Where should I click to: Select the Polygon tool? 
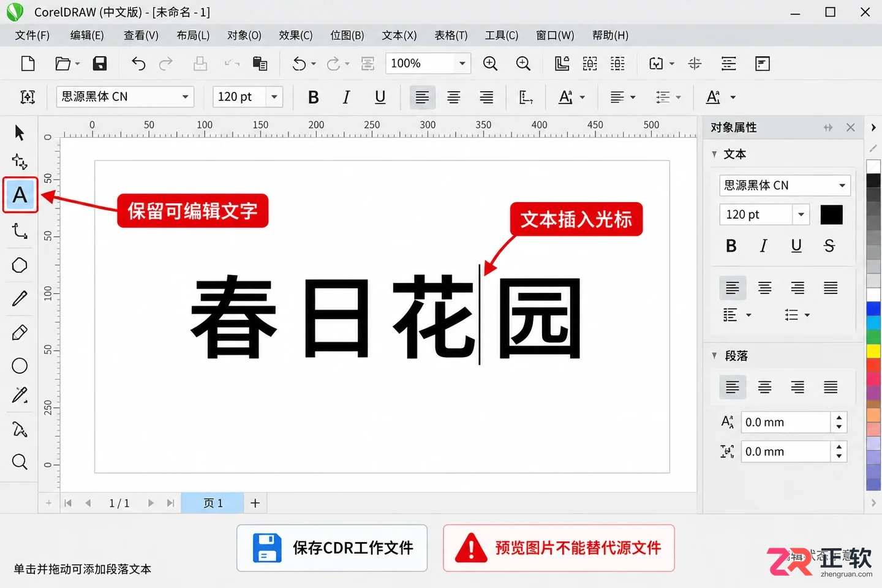[20, 265]
